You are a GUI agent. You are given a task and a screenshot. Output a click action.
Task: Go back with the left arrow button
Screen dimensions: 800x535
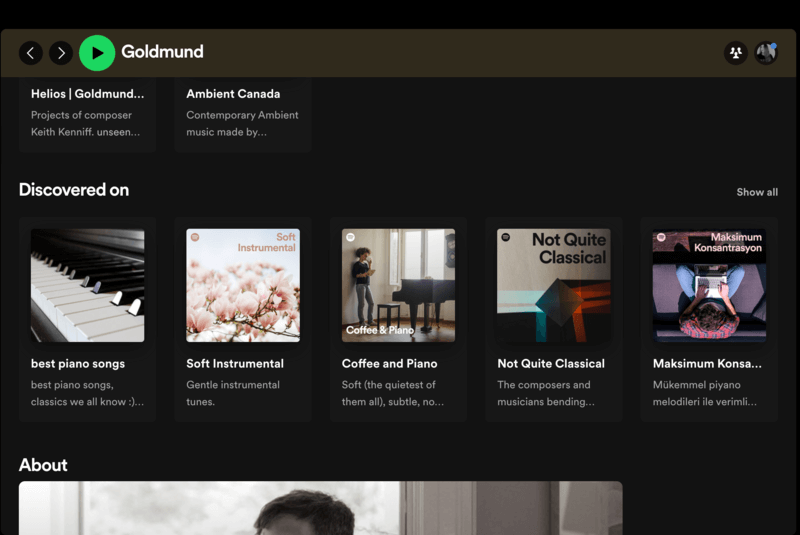(x=31, y=53)
